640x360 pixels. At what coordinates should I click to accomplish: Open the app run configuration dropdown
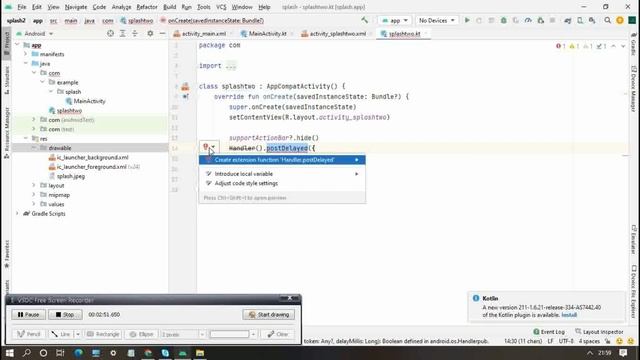click(395, 20)
